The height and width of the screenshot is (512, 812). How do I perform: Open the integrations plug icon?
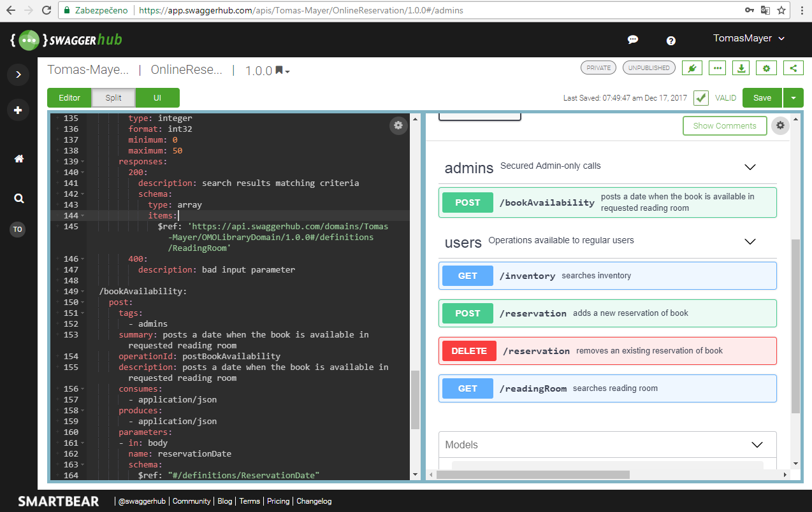(692, 68)
